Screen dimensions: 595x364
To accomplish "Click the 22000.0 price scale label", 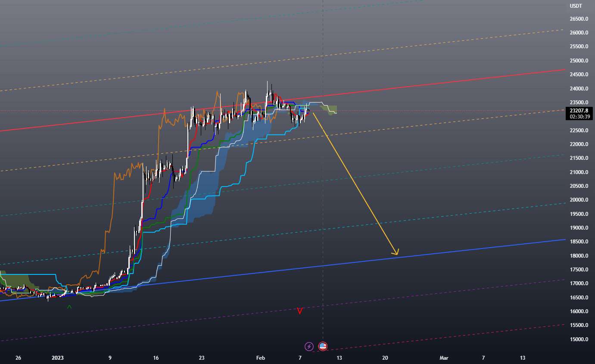I will (579, 144).
